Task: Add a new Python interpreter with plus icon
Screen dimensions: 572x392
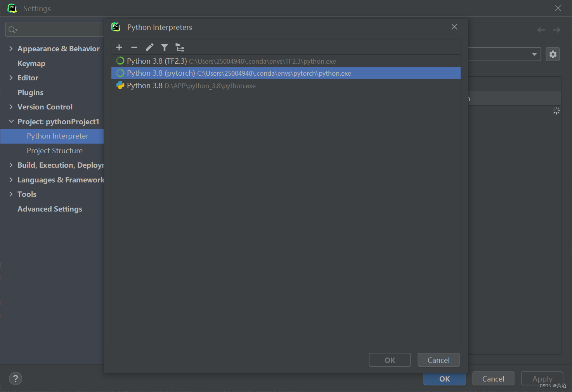Action: click(119, 47)
